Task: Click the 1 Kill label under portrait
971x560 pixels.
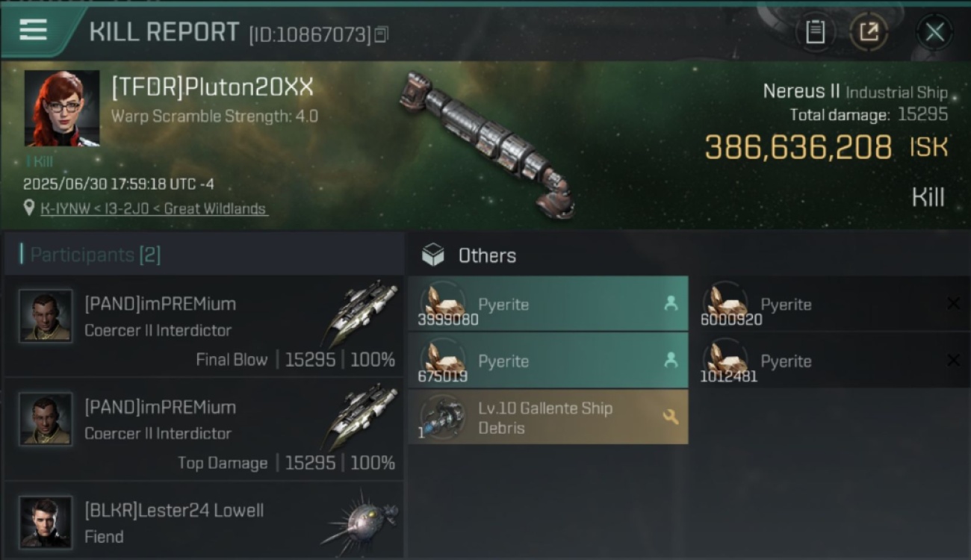Action: (39, 161)
